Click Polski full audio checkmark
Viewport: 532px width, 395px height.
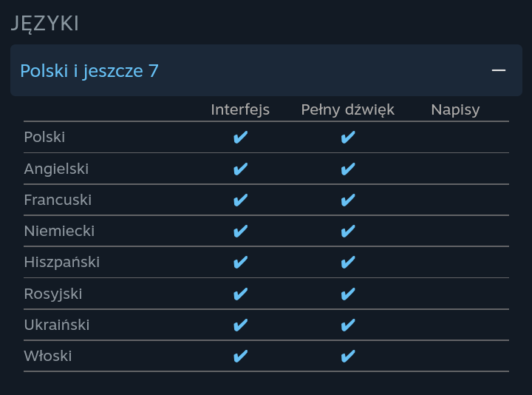pos(348,138)
